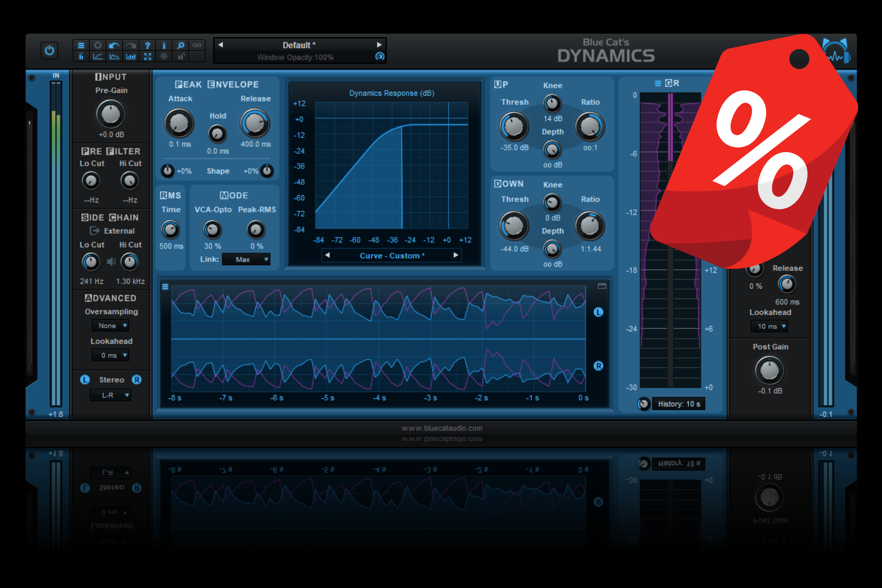Image resolution: width=882 pixels, height=588 pixels.
Task: Open the settings gear icon
Action: pyautogui.click(x=97, y=45)
